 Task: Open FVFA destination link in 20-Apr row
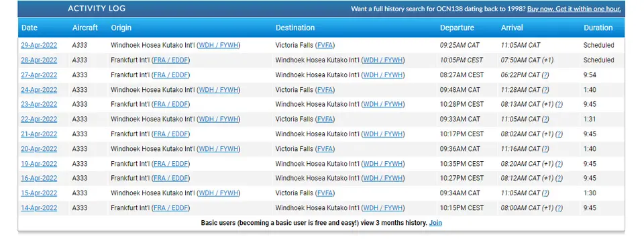(x=325, y=149)
